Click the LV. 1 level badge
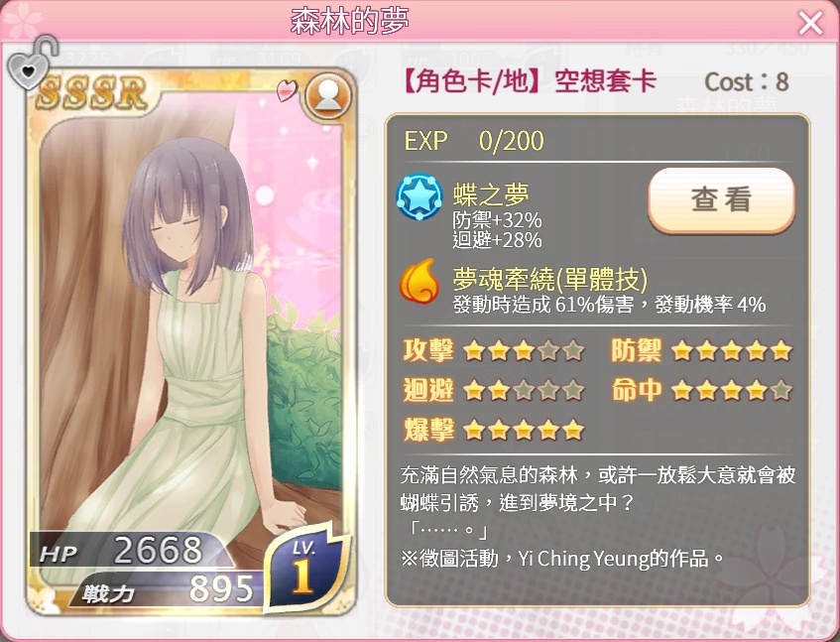 click(304, 569)
